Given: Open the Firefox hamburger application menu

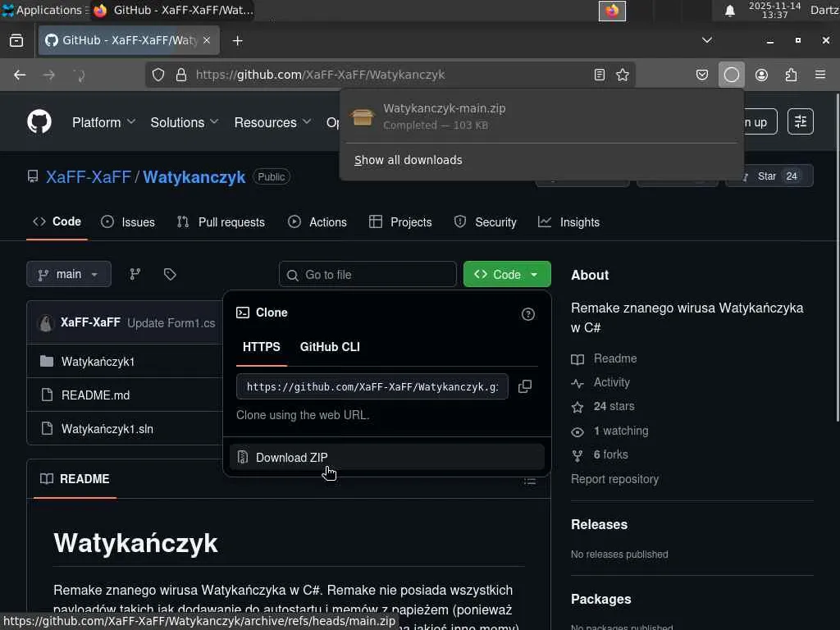Looking at the screenshot, I should [820, 75].
